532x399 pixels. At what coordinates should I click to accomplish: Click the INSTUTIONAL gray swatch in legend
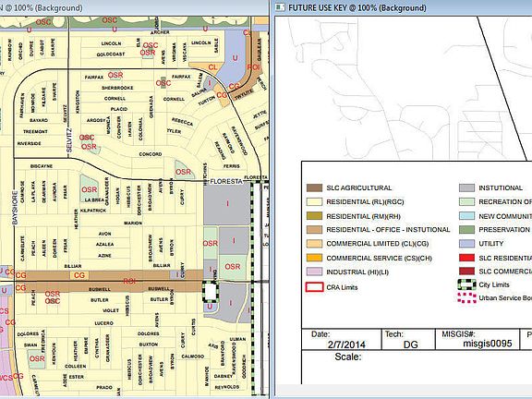pyautogui.click(x=466, y=188)
